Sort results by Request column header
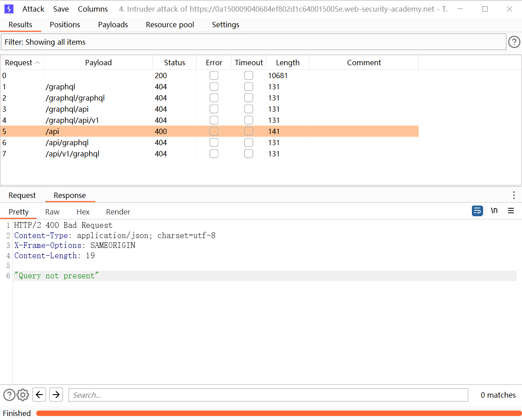Viewport: 522px width, 420px height. (x=21, y=63)
